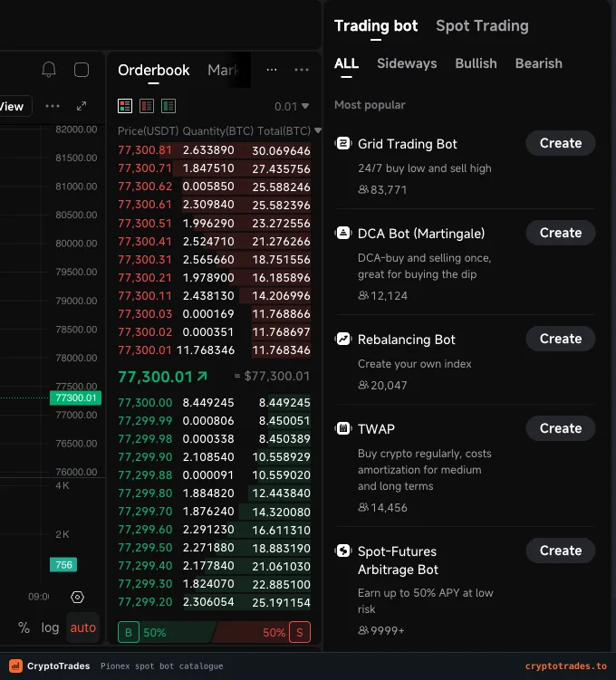Click the 77300.01 current price marker on axis
Screen dimensions: 616x680
75,397
